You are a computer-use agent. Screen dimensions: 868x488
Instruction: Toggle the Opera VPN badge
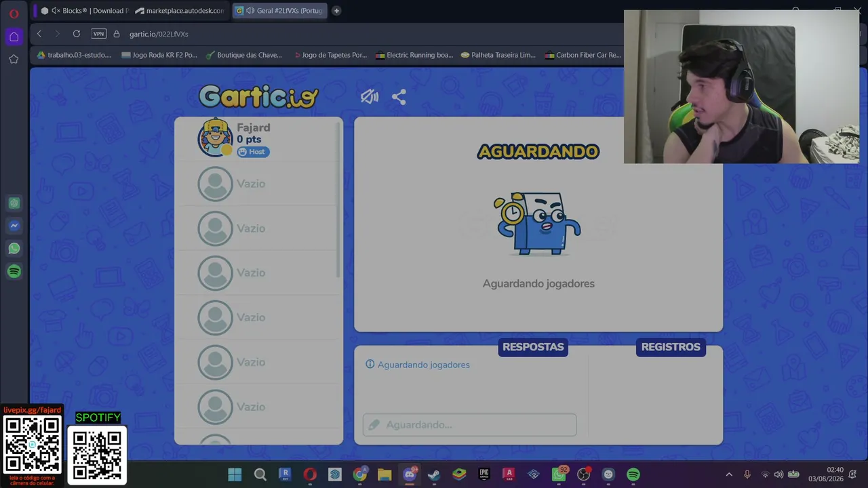coord(99,34)
